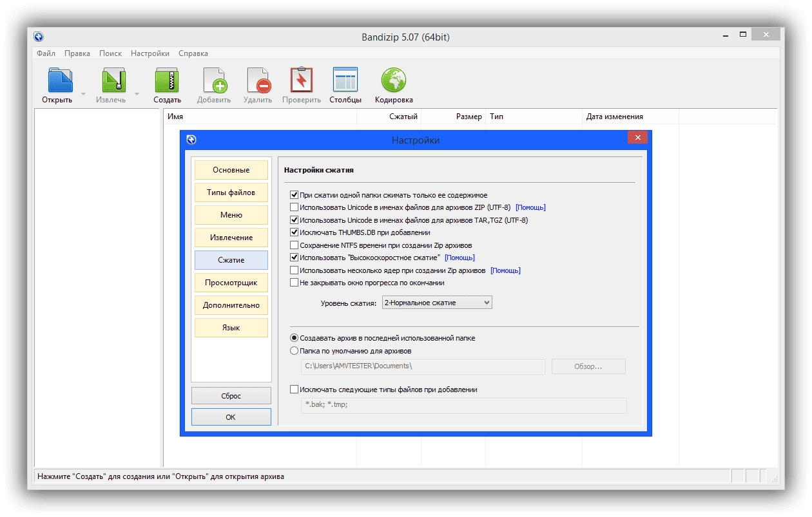Open the Настройки menu

(x=150, y=53)
